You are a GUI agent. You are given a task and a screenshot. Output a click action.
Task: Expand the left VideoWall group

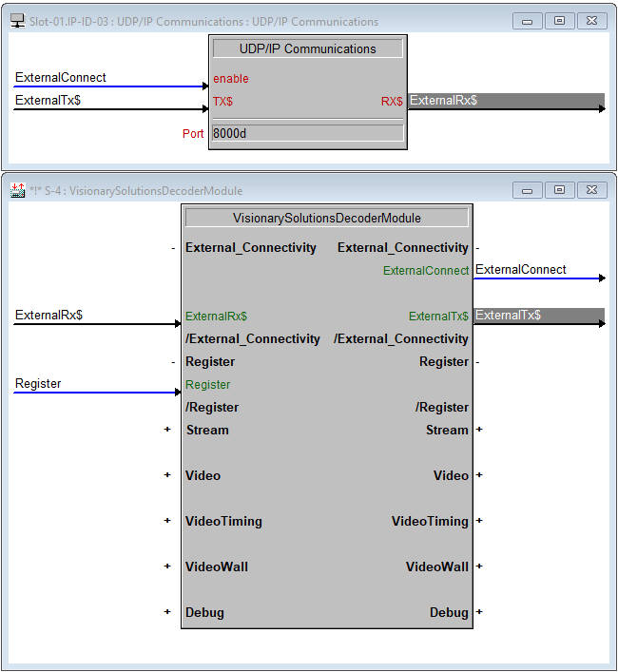coord(167,566)
